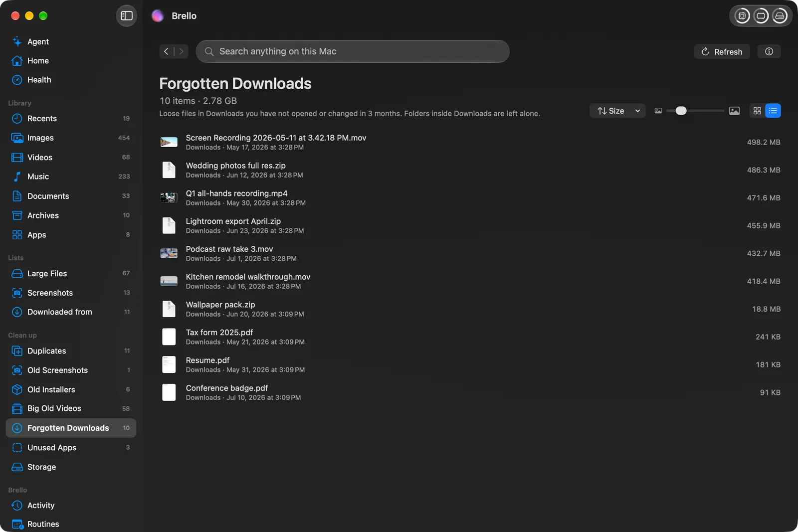Open Big Old Videos
The width and height of the screenshot is (798, 532).
pos(71,408)
